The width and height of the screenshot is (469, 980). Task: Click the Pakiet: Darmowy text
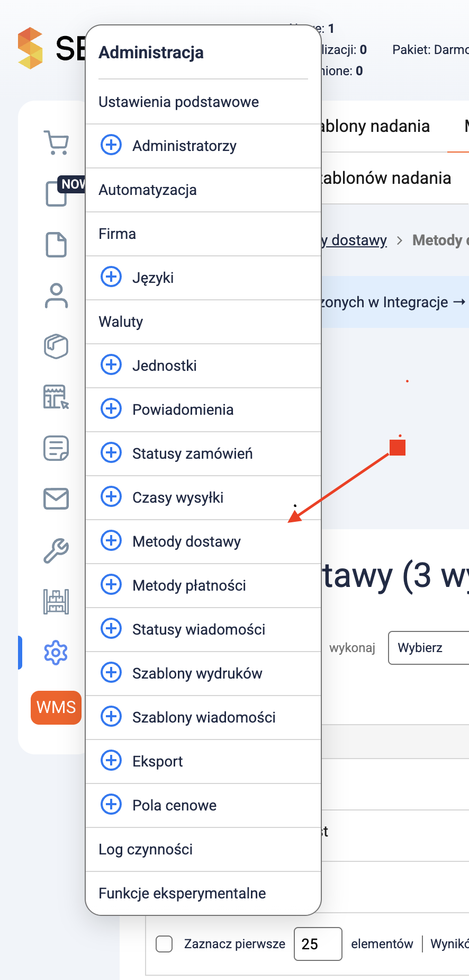point(430,50)
